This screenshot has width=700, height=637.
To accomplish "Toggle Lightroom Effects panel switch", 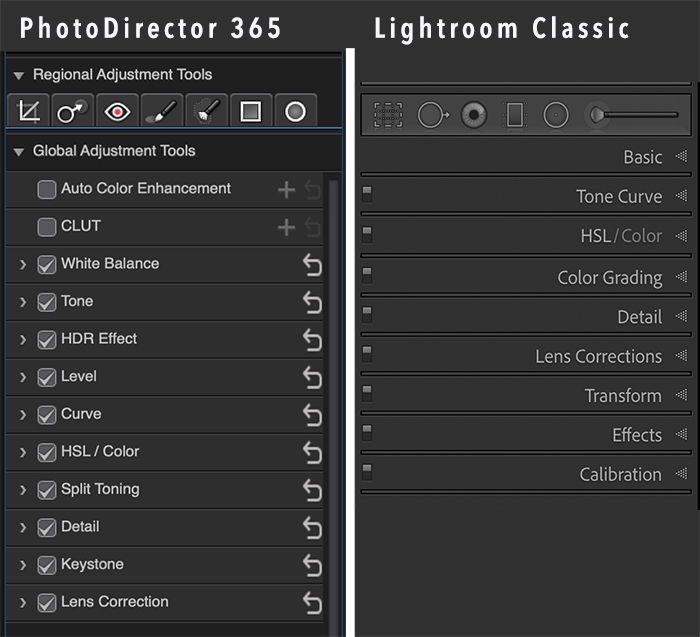I will pyautogui.click(x=367, y=433).
